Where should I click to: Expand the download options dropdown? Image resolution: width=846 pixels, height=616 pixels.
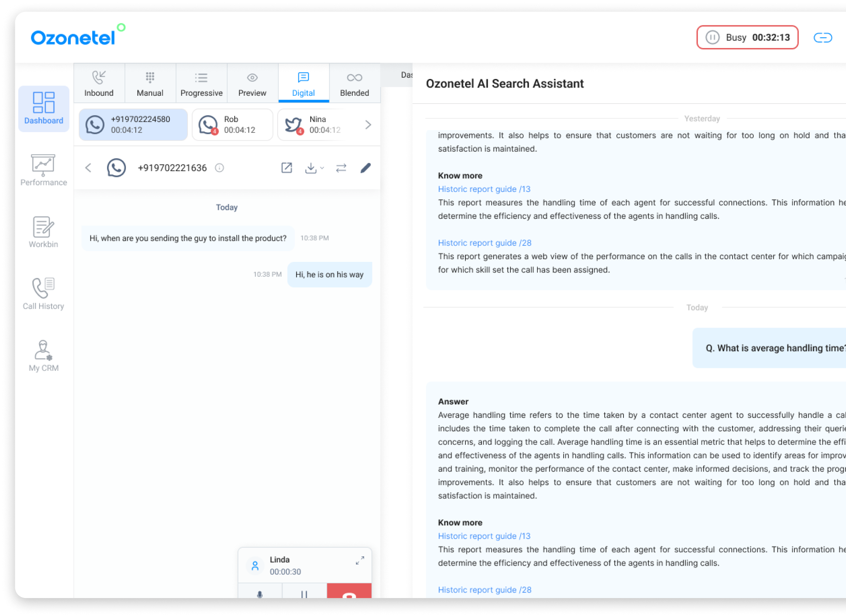pyautogui.click(x=315, y=169)
